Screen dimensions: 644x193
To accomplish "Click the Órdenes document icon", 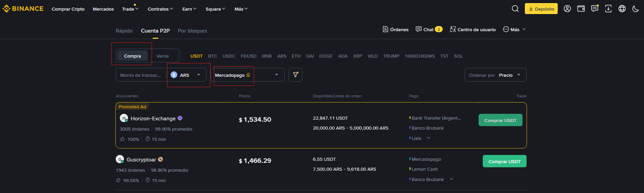I will (386, 29).
